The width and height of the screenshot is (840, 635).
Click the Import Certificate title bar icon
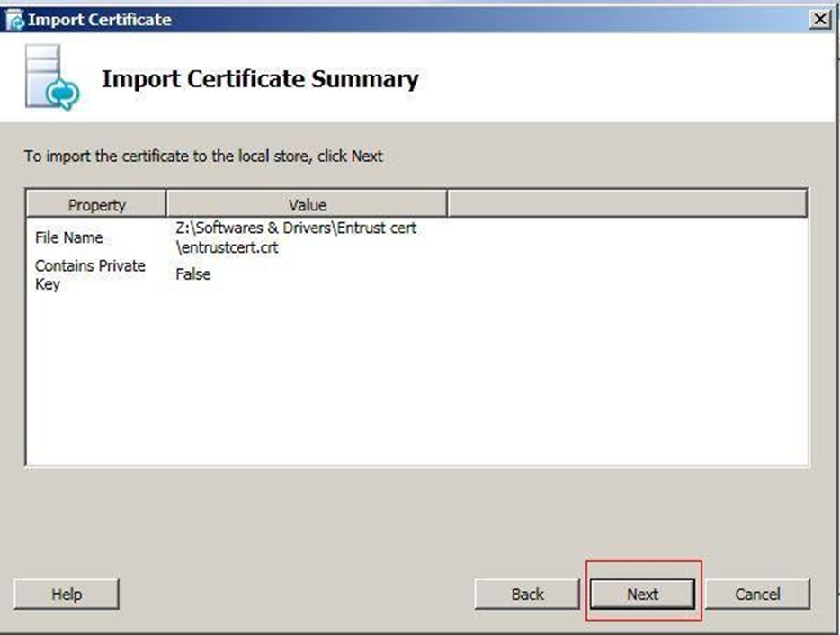tap(14, 20)
